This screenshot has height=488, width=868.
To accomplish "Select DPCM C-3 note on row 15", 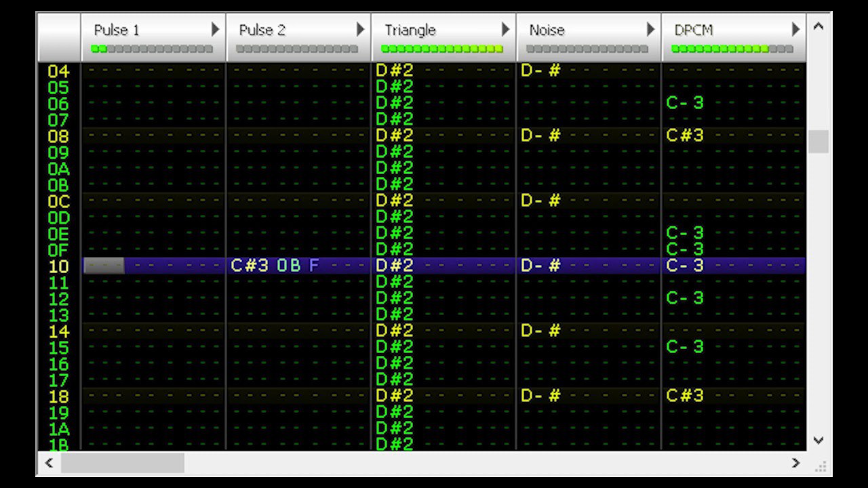I will [685, 346].
